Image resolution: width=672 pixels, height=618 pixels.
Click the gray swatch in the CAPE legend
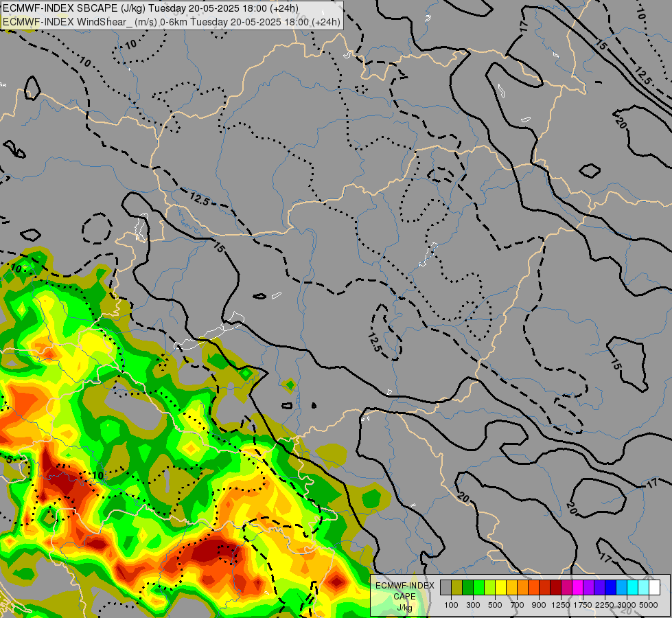pos(445,587)
